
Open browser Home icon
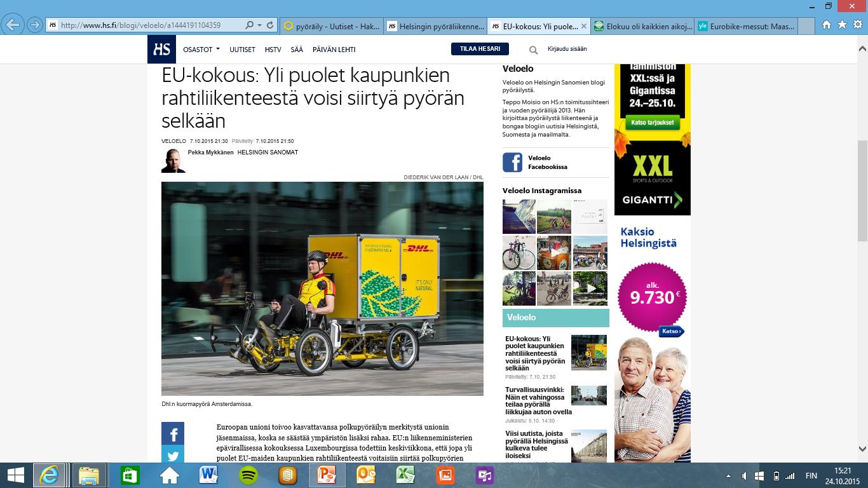(x=827, y=25)
